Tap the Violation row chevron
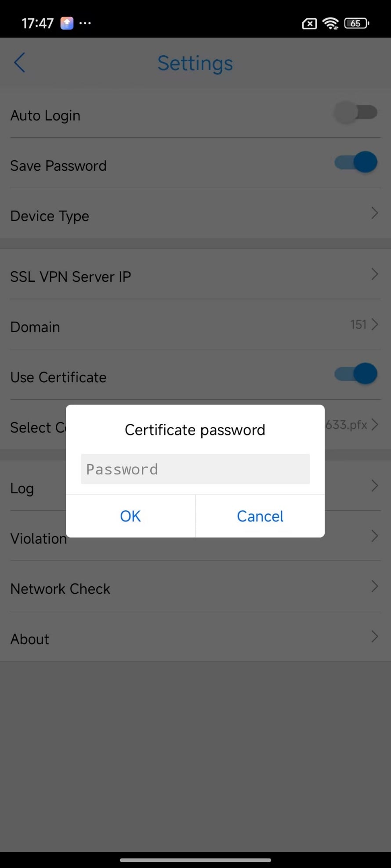 tap(374, 536)
